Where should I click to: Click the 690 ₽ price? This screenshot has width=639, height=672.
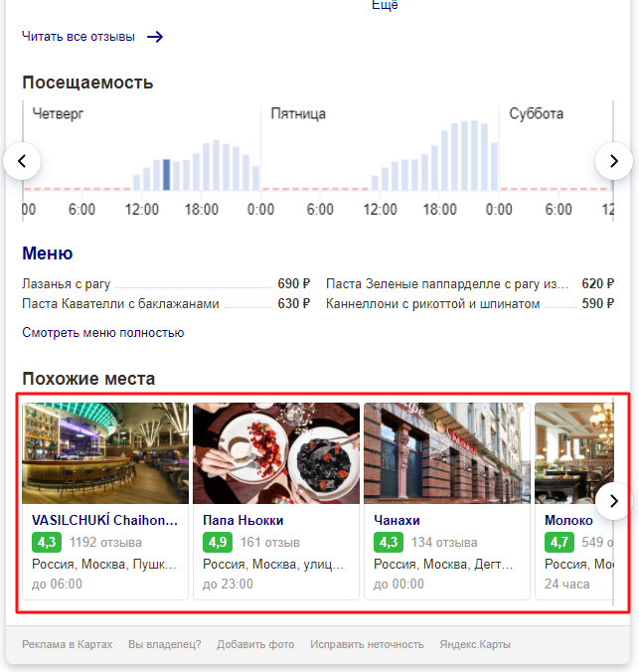[x=293, y=283]
